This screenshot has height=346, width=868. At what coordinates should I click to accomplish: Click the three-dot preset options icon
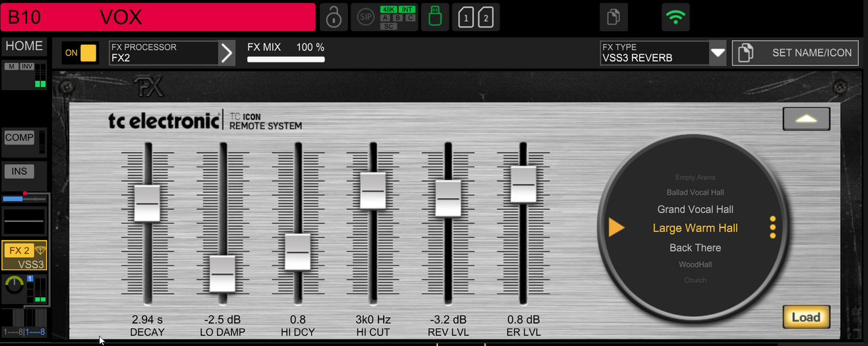point(773,227)
